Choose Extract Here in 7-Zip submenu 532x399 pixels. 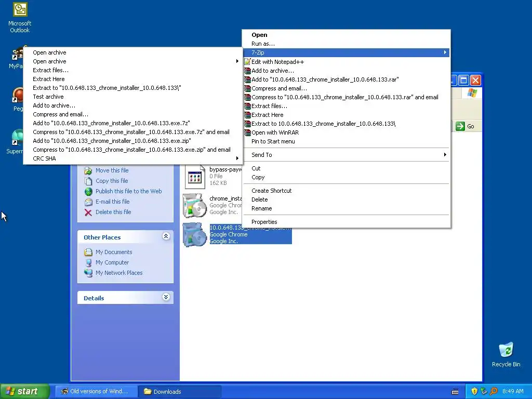pyautogui.click(x=133, y=79)
